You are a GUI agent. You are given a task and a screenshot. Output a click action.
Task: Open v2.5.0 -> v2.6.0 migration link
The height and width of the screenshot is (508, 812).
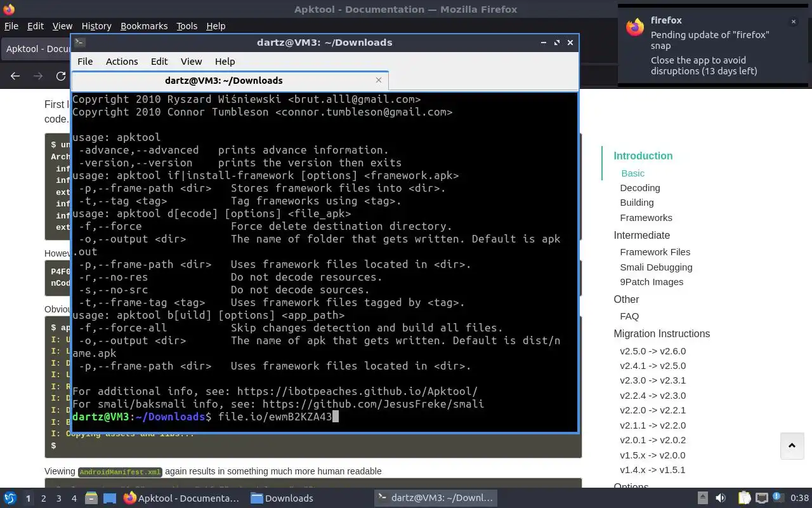tap(653, 351)
